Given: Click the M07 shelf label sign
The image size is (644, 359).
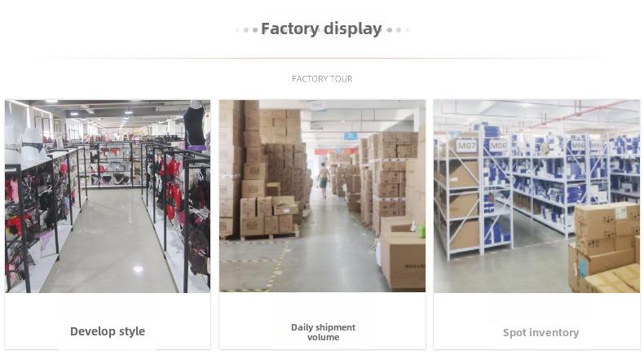Looking at the screenshot, I should coord(466,146).
